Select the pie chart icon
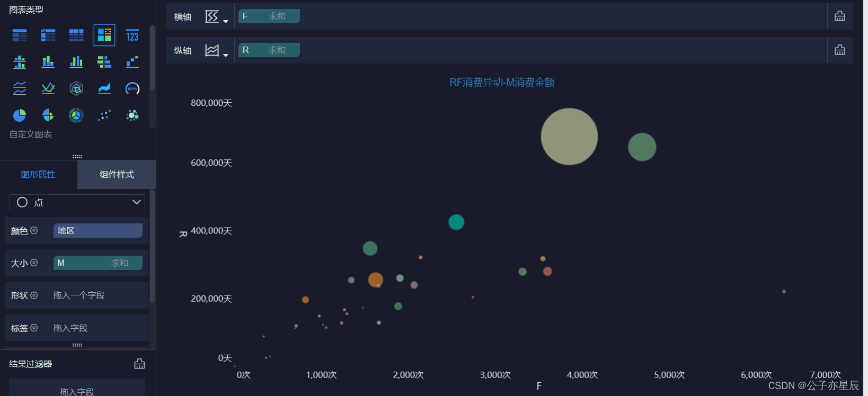 [x=20, y=115]
